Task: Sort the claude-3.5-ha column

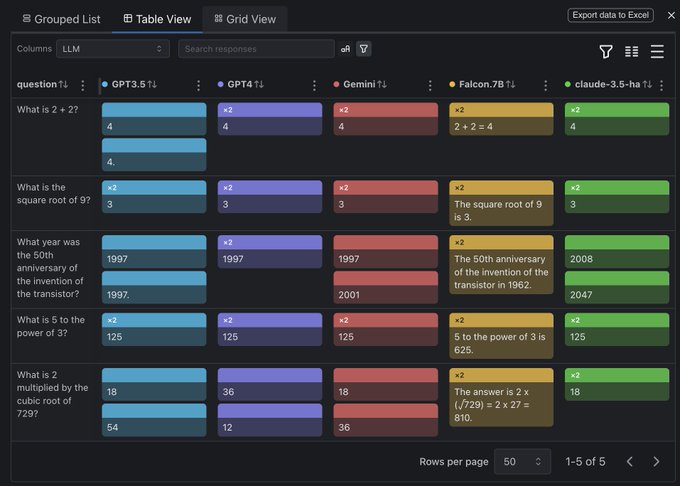Action: [x=647, y=84]
